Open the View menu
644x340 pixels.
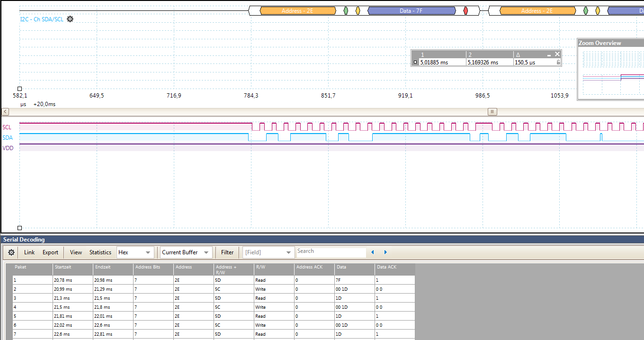point(76,252)
